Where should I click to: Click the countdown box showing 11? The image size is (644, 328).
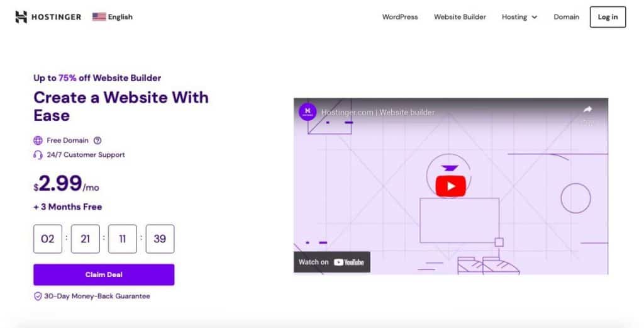[123, 239]
